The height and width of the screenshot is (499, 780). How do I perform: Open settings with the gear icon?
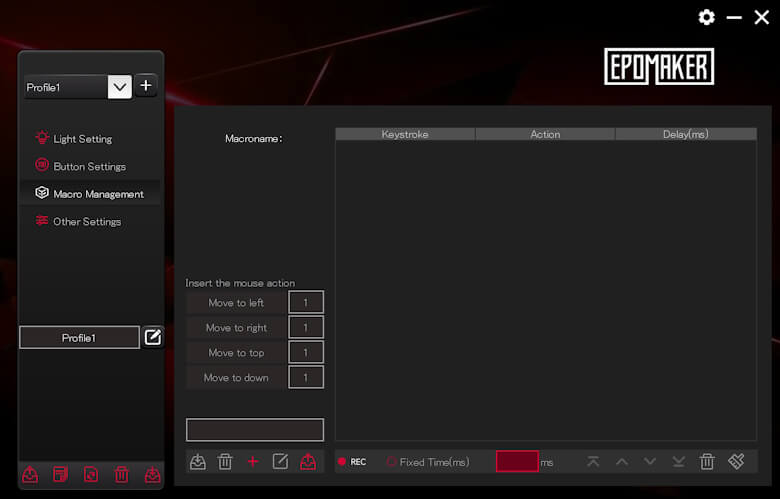coord(707,17)
